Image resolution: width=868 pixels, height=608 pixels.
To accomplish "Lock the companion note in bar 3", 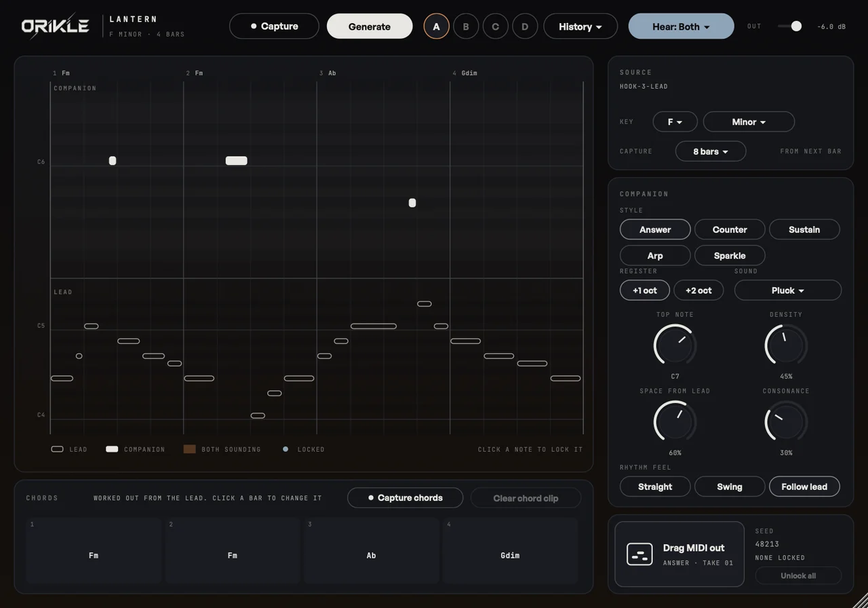I will [x=412, y=203].
